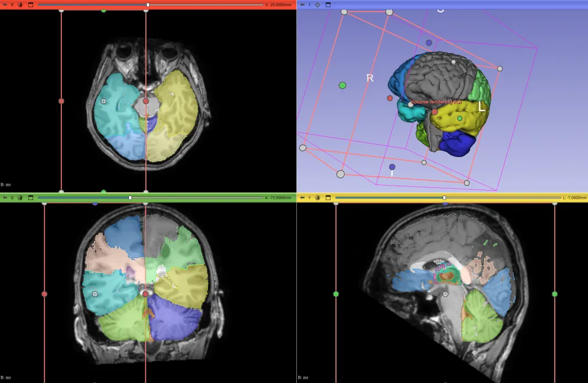Expand red view controls with its pushpin
The width and height of the screenshot is (588, 383).
[x=5, y=4]
